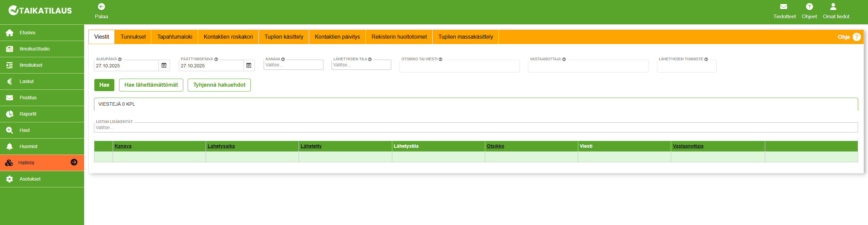
Task: Open the Ohjeet help icon in header
Action: 809,7
